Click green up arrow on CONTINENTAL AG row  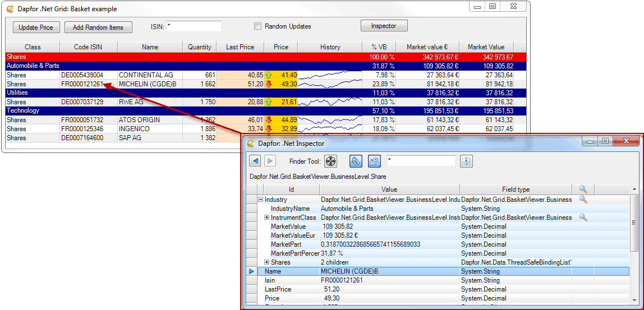269,75
